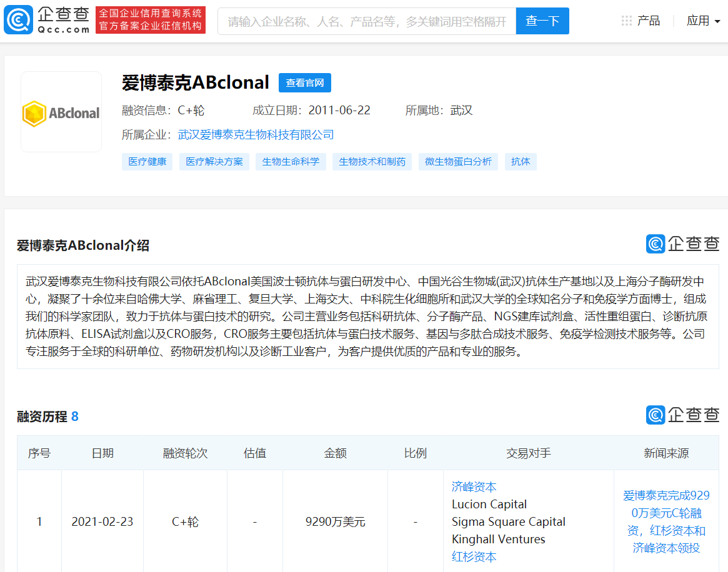Click the 济峰资本 investor link
Image resolution: width=728 pixels, height=572 pixels.
(x=474, y=486)
